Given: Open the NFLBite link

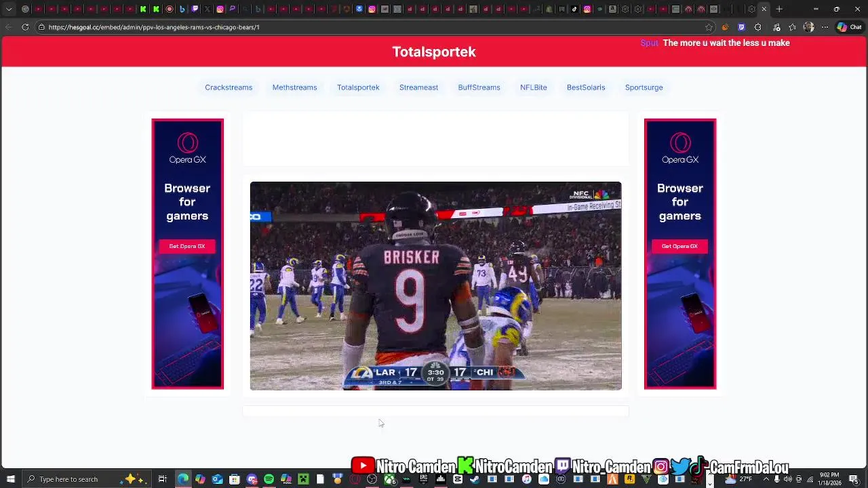Looking at the screenshot, I should (x=533, y=87).
